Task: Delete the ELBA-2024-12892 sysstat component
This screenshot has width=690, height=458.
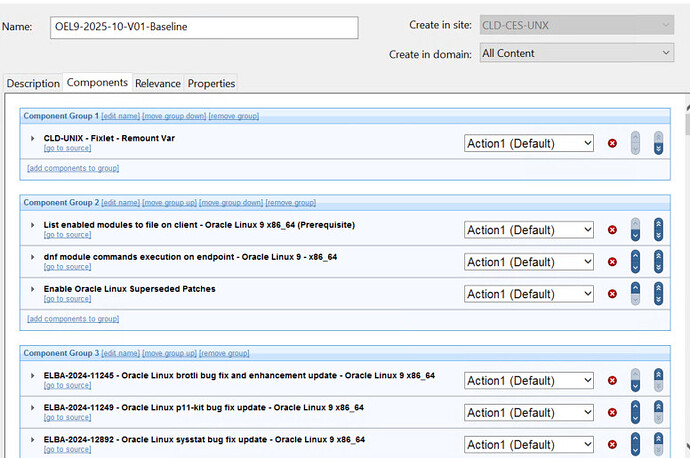Action: pyautogui.click(x=612, y=445)
